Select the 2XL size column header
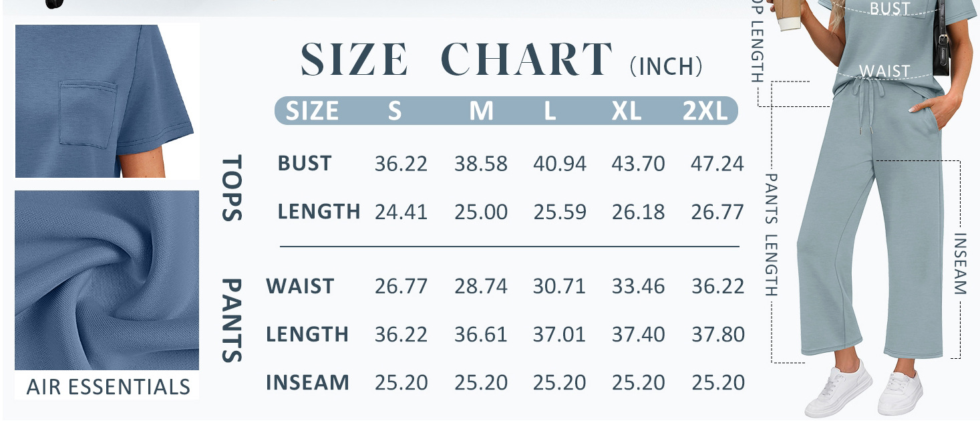This screenshot has width=980, height=421. point(705,111)
